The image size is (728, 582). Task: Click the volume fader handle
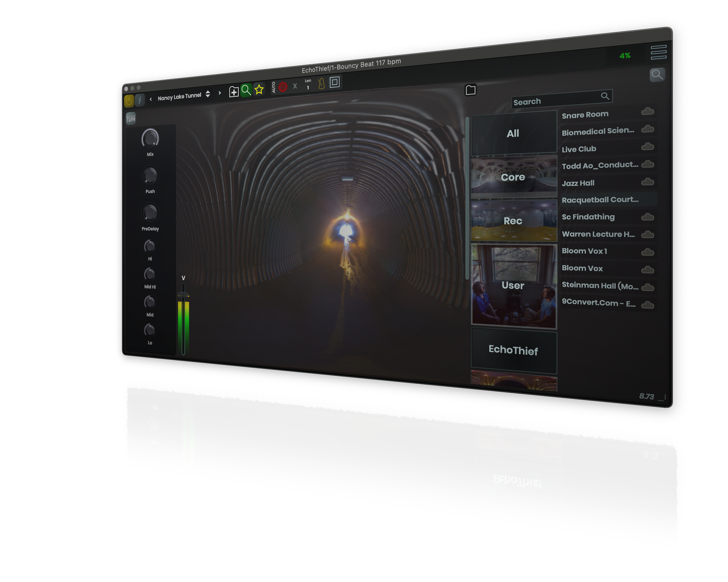[183, 295]
